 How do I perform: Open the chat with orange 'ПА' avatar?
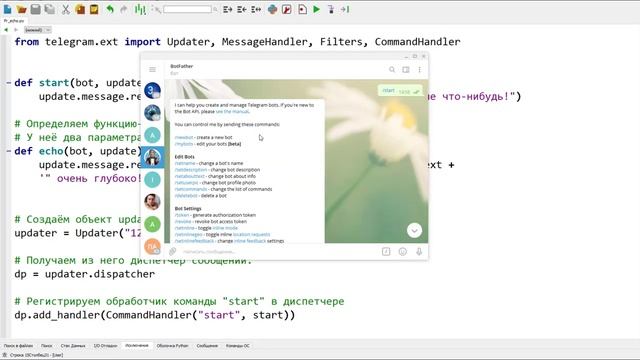pos(152,246)
